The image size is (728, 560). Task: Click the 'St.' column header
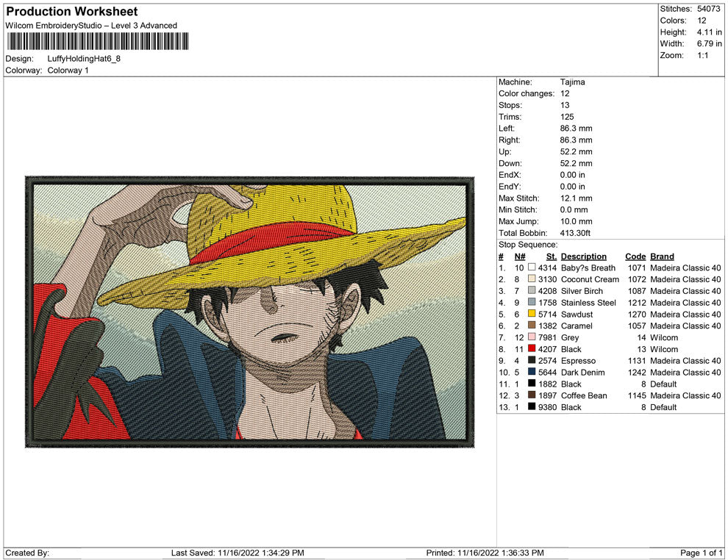[551, 256]
